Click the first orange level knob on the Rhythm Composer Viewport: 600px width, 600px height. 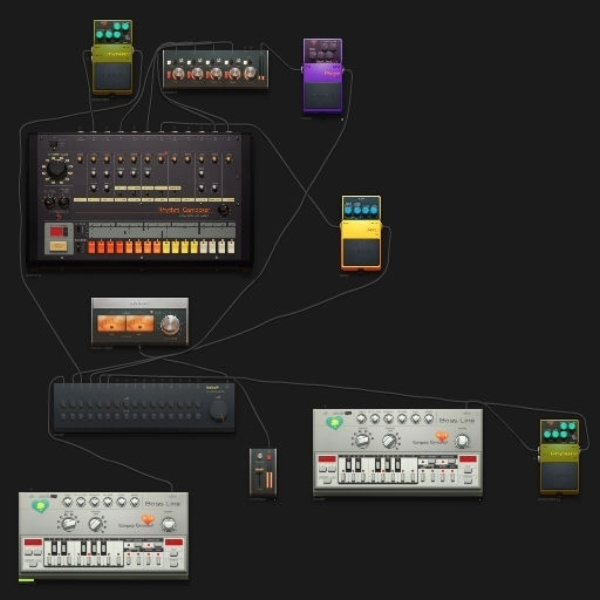pyautogui.click(x=80, y=159)
